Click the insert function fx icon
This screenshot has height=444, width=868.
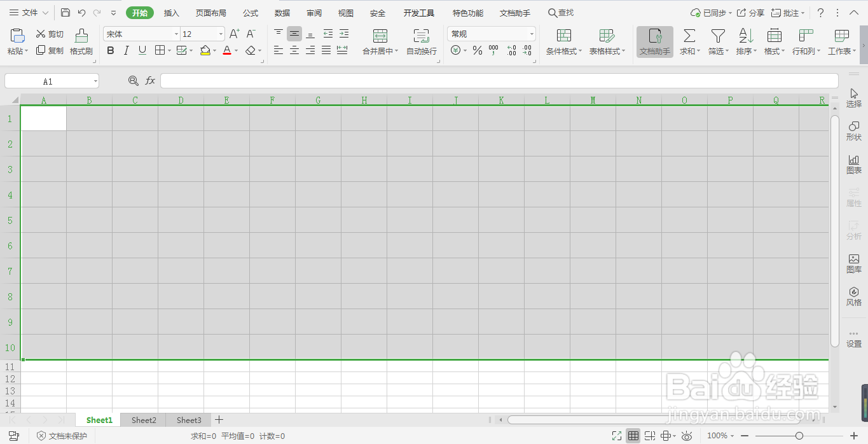pos(150,81)
